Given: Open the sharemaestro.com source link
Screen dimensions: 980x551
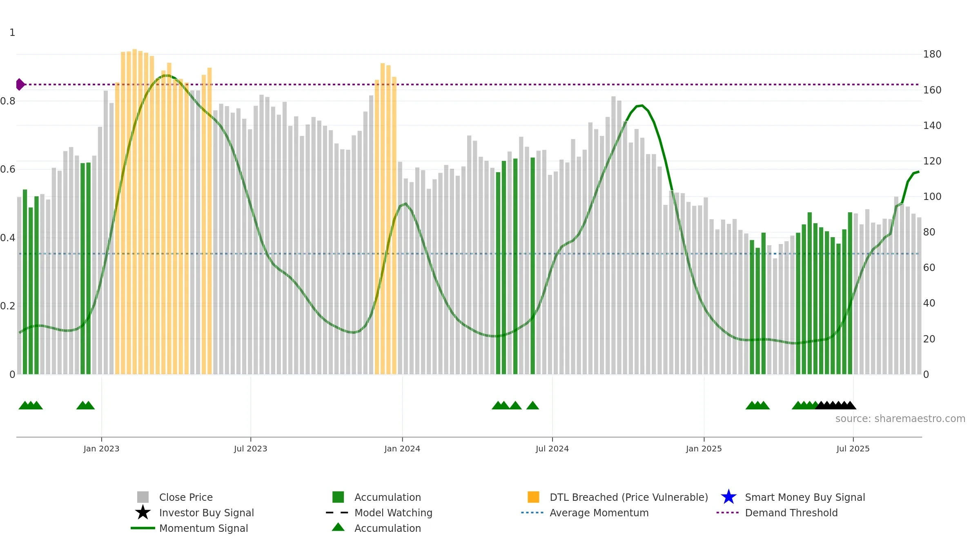Looking at the screenshot, I should click(x=900, y=419).
